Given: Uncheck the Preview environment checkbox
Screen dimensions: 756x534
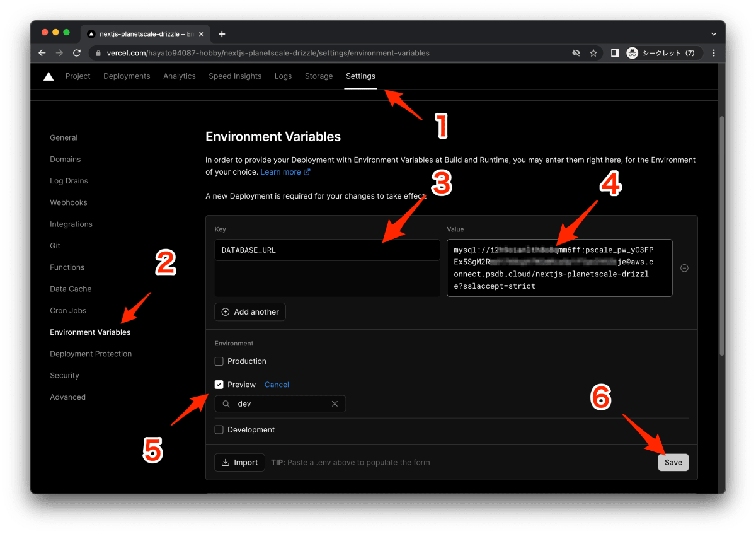Looking at the screenshot, I should point(219,385).
